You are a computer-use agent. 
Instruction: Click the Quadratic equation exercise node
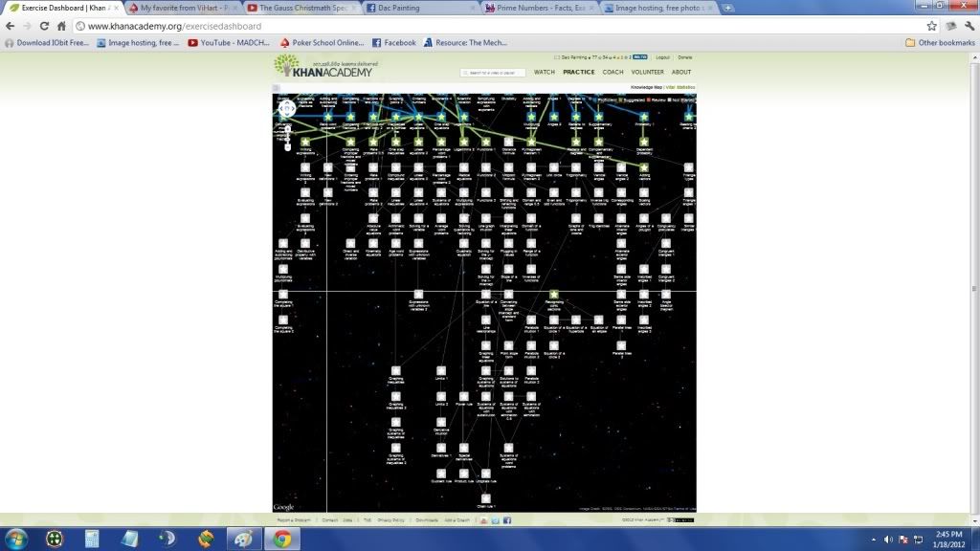pyautogui.click(x=463, y=245)
